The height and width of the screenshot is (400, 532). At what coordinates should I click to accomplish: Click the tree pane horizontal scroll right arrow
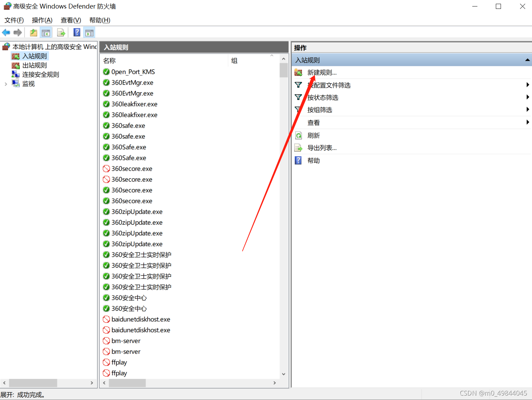pyautogui.click(x=91, y=383)
